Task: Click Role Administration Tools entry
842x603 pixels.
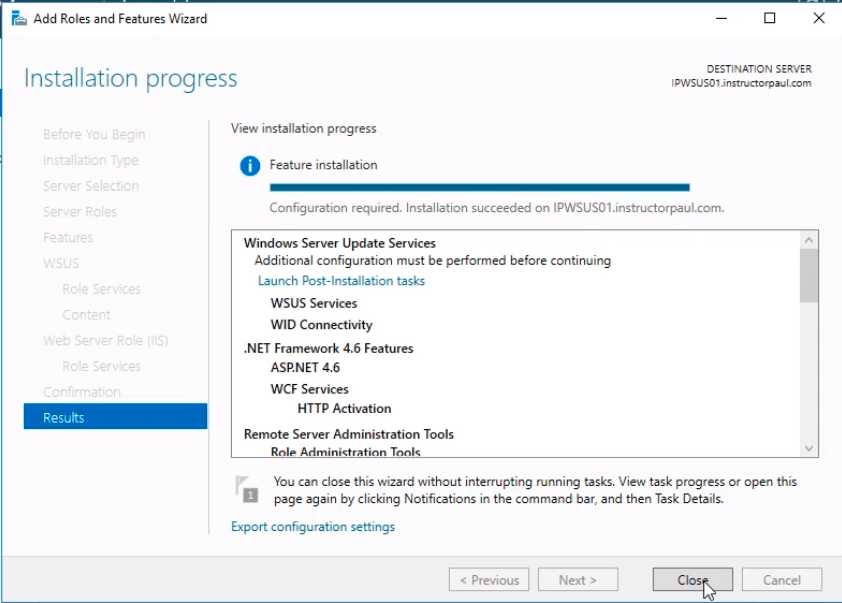Action: 345,452
